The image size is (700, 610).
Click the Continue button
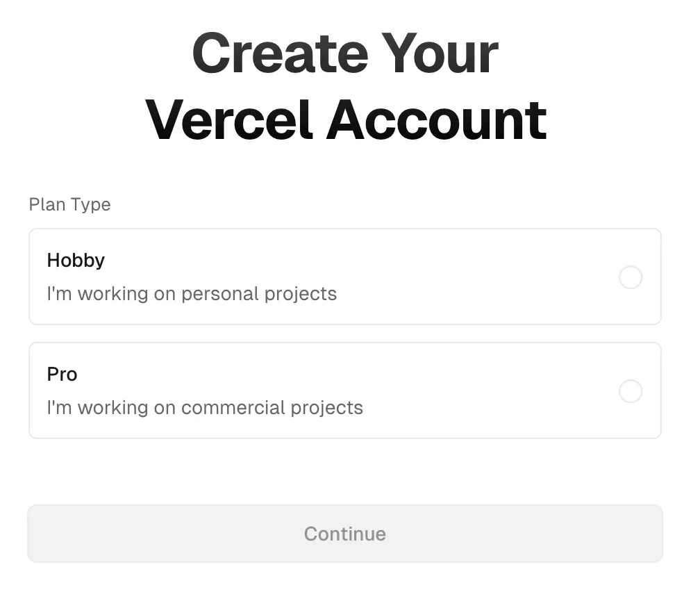coord(345,534)
